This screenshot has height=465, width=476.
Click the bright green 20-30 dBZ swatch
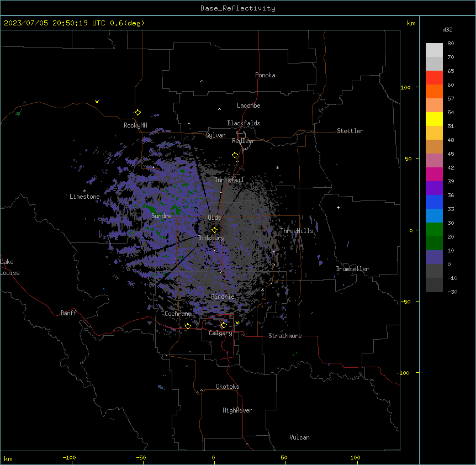point(434,230)
